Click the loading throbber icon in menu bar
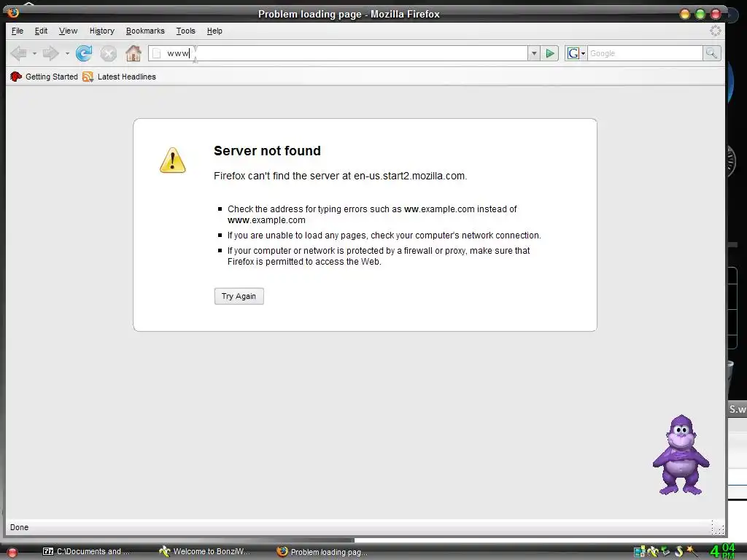The image size is (747, 560). (x=715, y=31)
